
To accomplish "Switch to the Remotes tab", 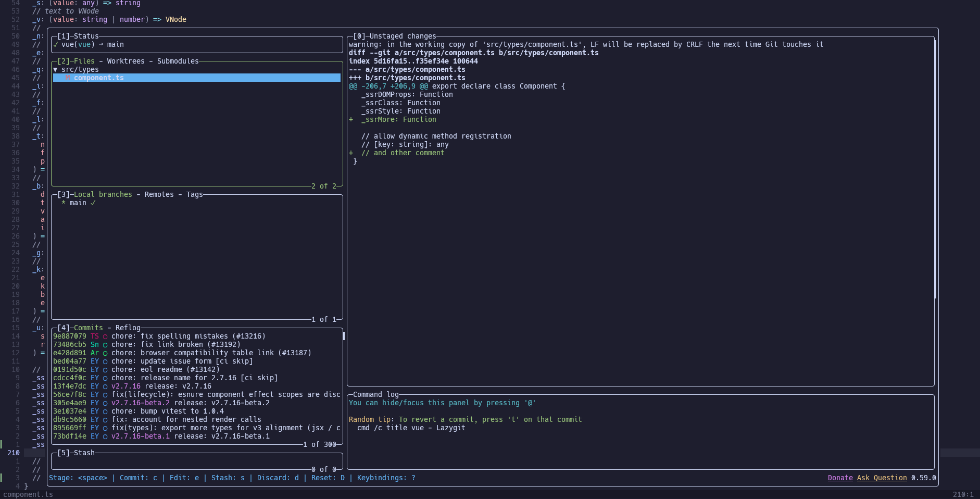I will 159,195.
